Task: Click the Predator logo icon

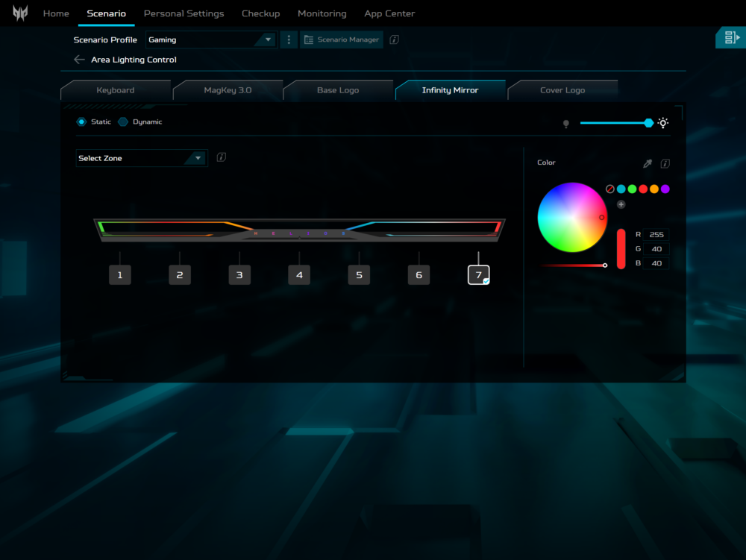Action: (20, 13)
